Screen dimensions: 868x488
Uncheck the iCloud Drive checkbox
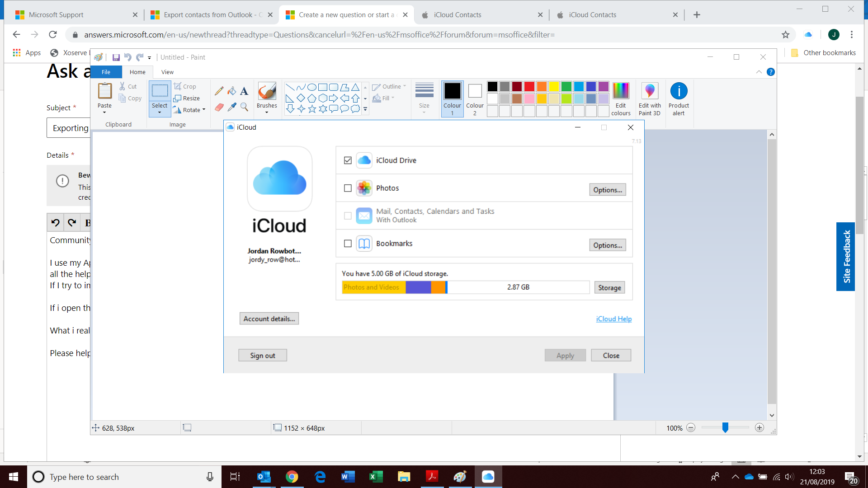point(348,160)
